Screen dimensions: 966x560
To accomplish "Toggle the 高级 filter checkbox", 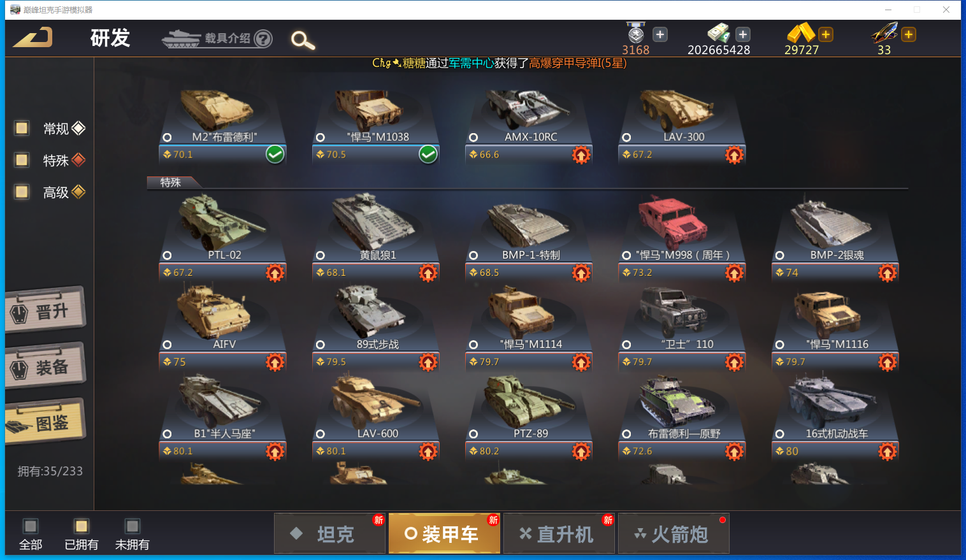I will point(22,191).
